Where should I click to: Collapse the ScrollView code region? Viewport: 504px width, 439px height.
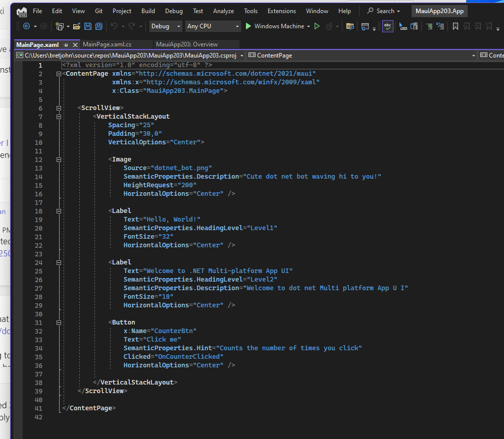point(59,107)
